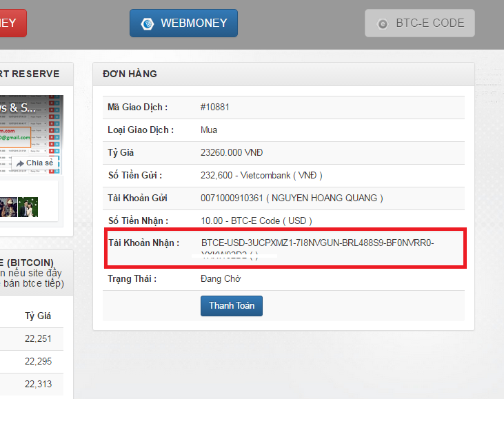Click the Thanh Toán payment button

click(x=232, y=306)
